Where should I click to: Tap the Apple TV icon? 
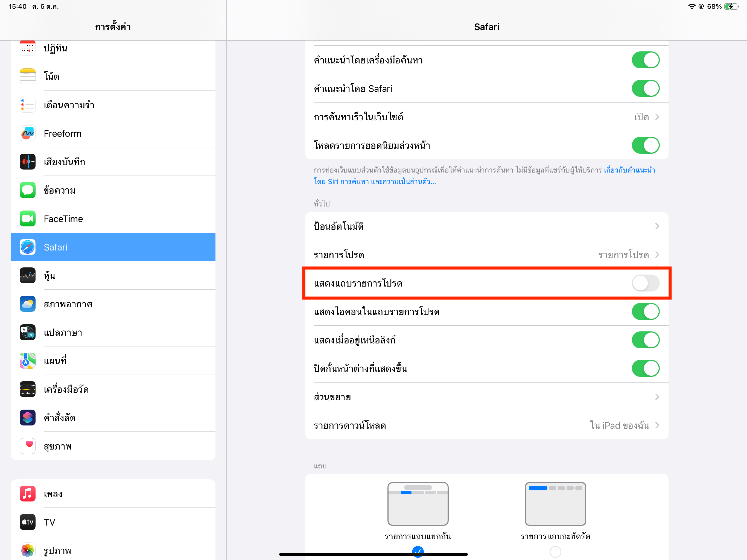[27, 522]
